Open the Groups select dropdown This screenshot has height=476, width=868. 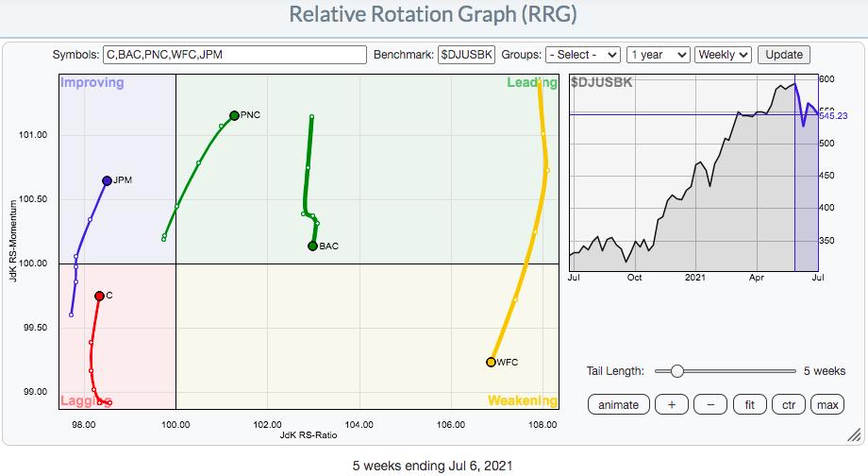[583, 55]
